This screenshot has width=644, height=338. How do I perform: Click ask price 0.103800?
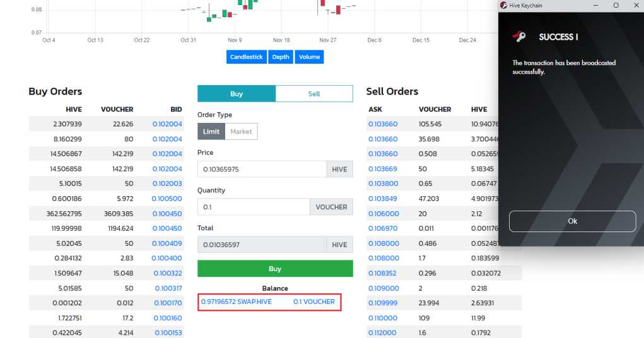(383, 184)
